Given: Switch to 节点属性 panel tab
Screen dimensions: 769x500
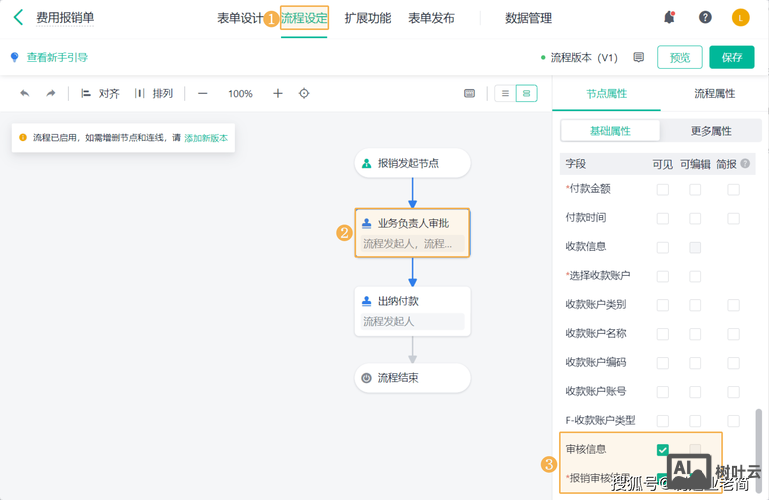Looking at the screenshot, I should [607, 94].
